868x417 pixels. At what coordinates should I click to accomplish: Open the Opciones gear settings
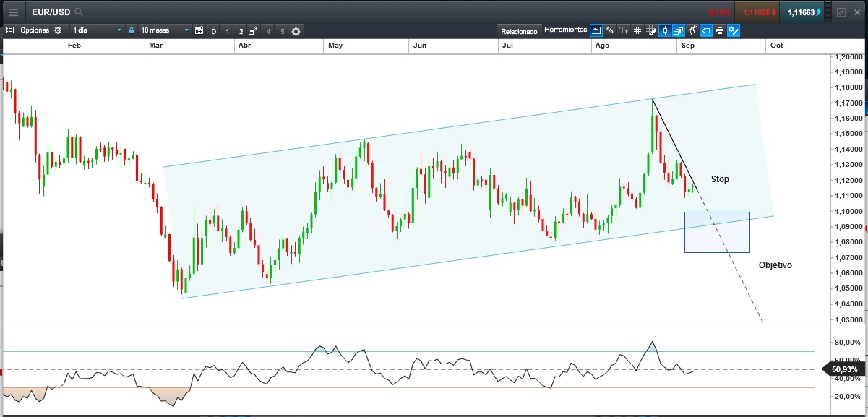coord(58,31)
